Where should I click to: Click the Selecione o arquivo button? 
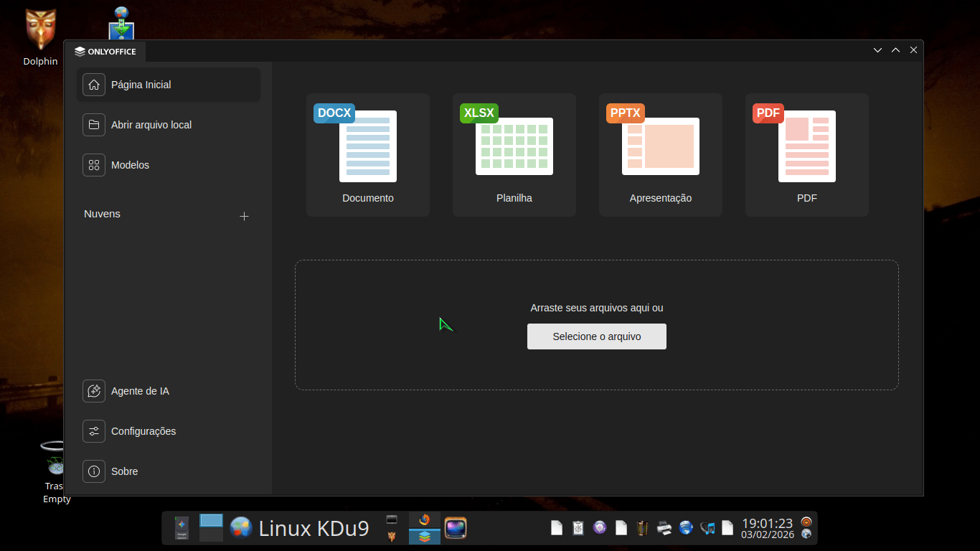tap(596, 336)
